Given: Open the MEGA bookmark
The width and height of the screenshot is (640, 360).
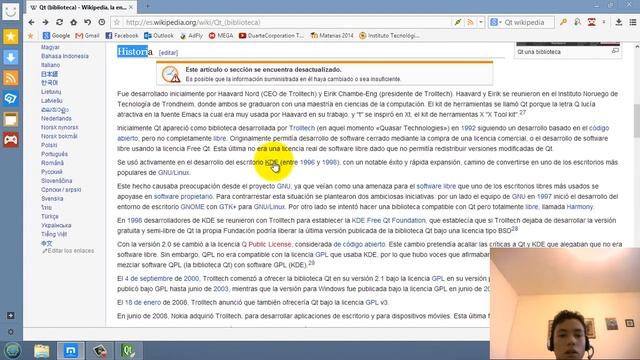Looking at the screenshot, I should point(221,36).
